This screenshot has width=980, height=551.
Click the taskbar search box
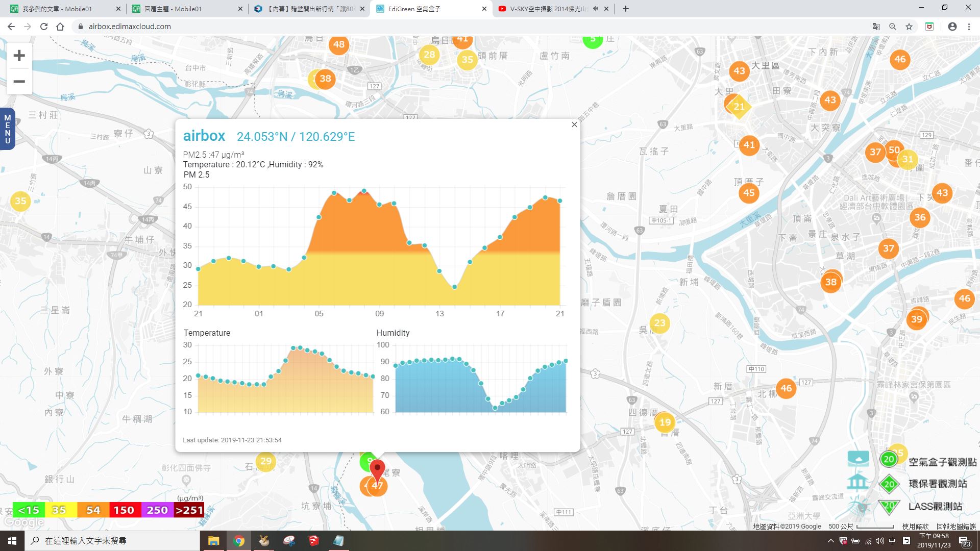tap(112, 541)
